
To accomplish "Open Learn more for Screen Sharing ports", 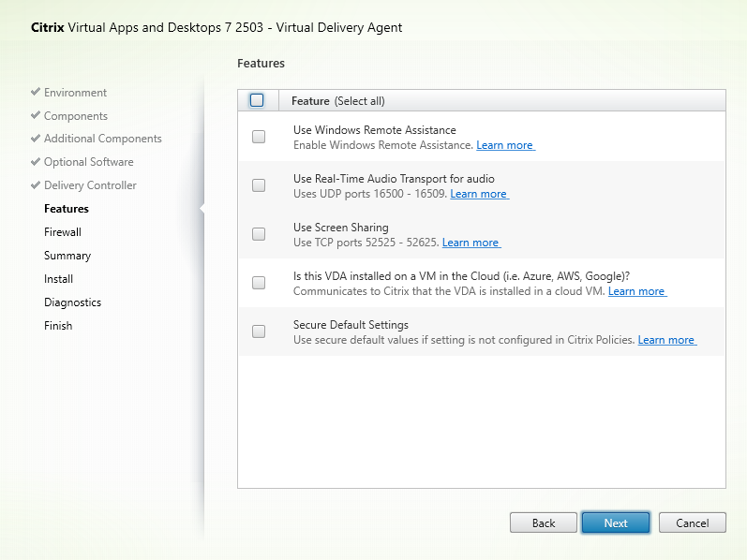I will click(471, 243).
